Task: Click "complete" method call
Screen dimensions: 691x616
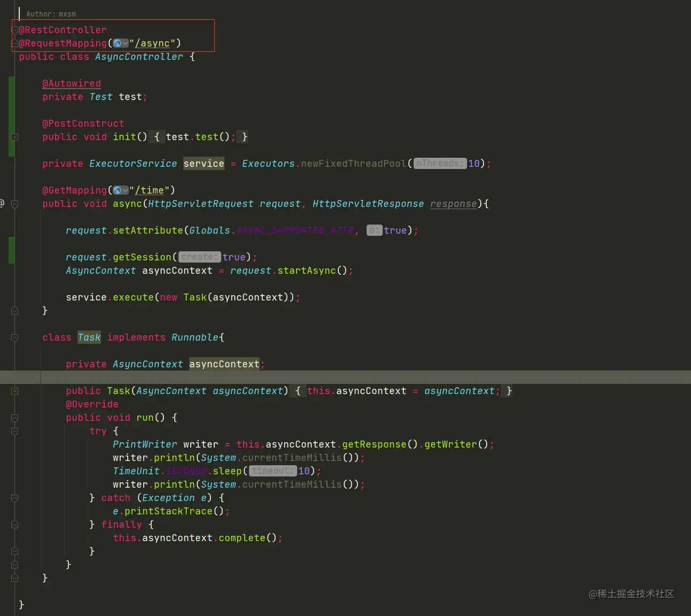Action: (242, 538)
